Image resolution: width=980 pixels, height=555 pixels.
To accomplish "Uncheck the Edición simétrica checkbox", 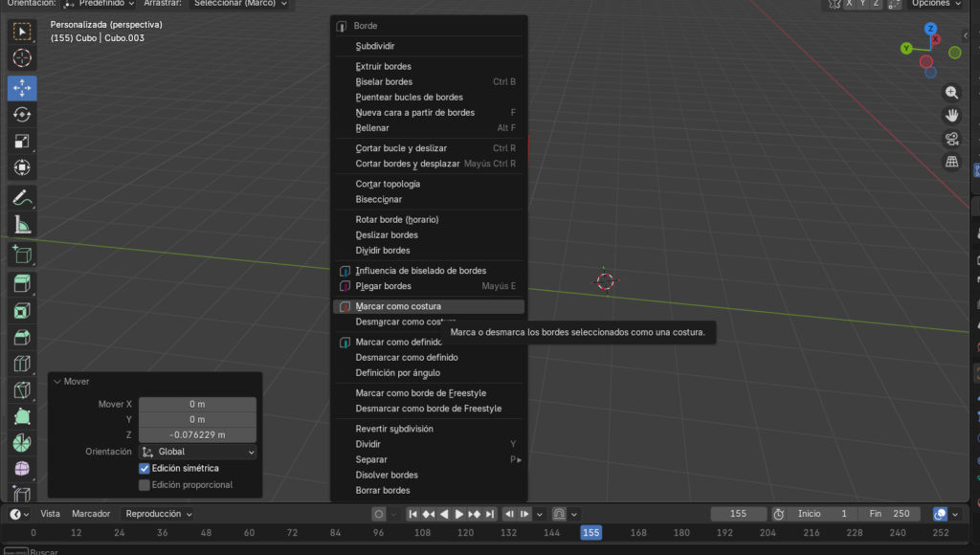I will click(x=145, y=469).
